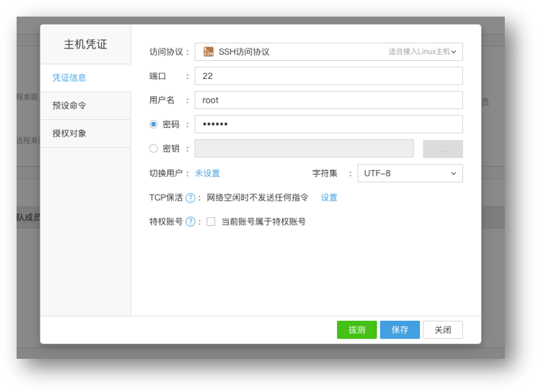Click the 主机凭证 dialog title
The height and width of the screenshot is (392, 538).
85,44
